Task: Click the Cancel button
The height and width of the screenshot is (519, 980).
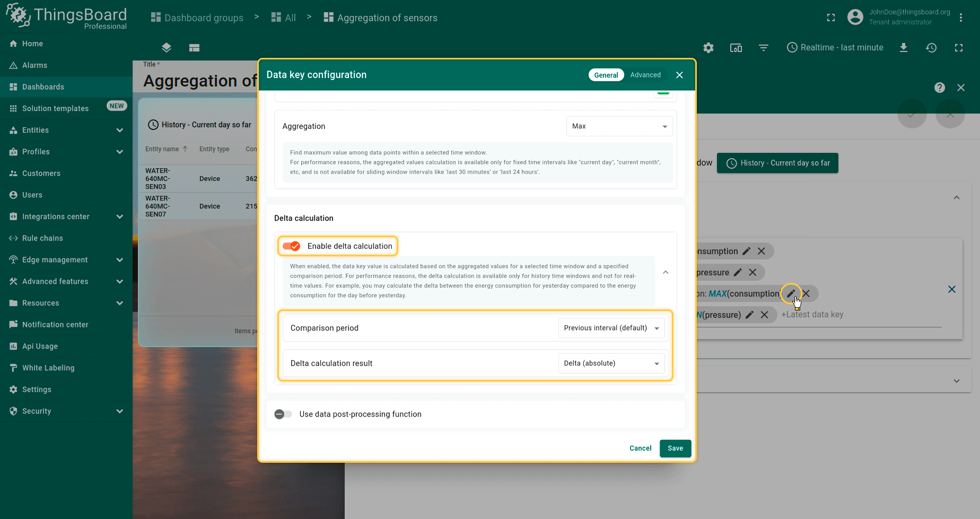Action: (x=640, y=448)
